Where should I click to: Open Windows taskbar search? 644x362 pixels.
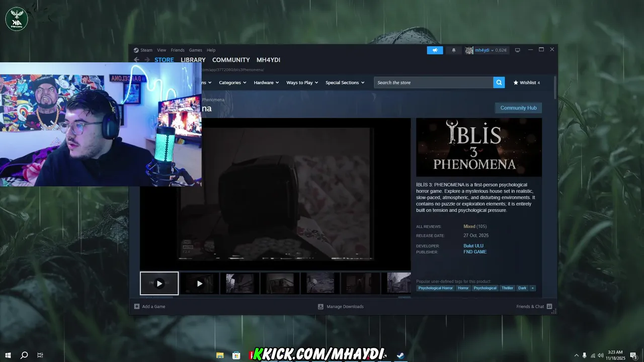point(24,355)
